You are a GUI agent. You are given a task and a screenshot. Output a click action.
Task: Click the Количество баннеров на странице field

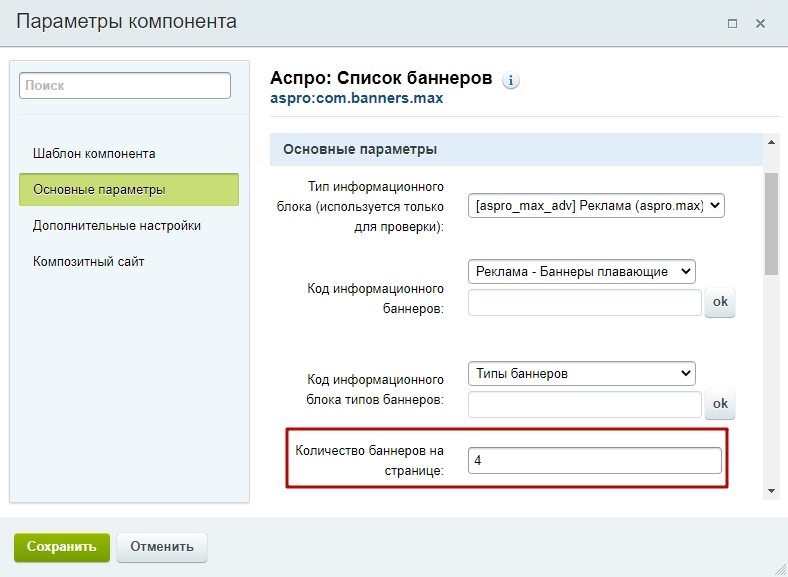[595, 460]
